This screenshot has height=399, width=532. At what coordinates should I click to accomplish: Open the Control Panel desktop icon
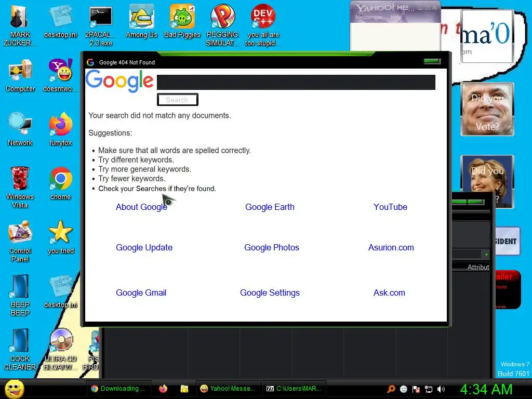click(x=20, y=241)
